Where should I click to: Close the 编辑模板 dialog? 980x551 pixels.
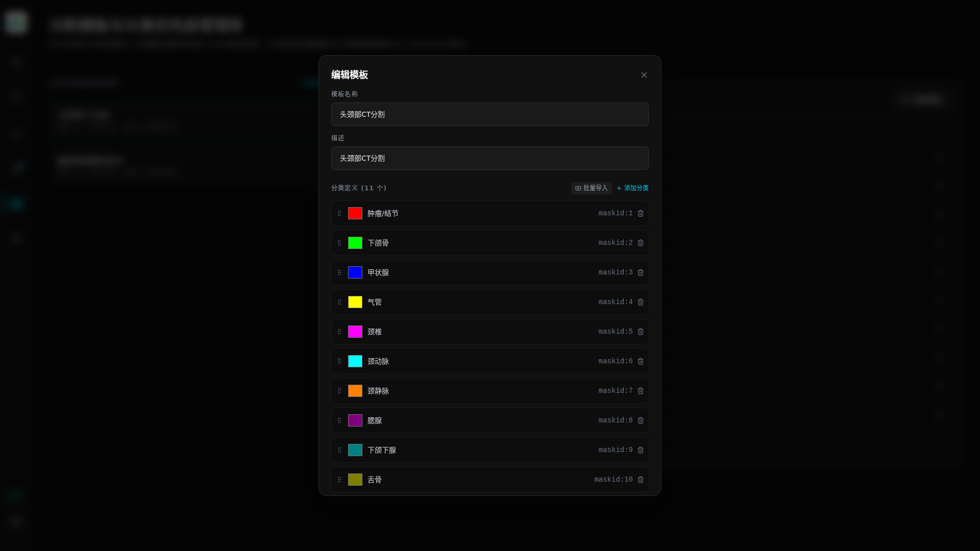click(644, 75)
